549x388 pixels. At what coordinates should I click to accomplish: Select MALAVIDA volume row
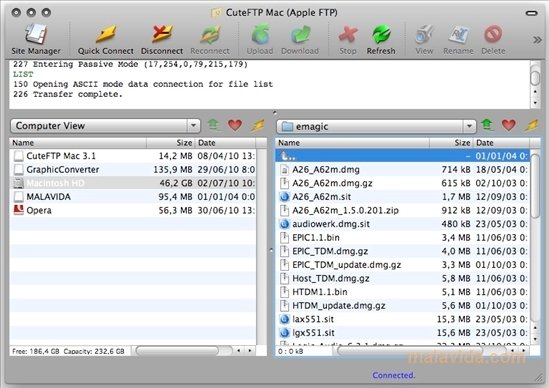click(133, 197)
